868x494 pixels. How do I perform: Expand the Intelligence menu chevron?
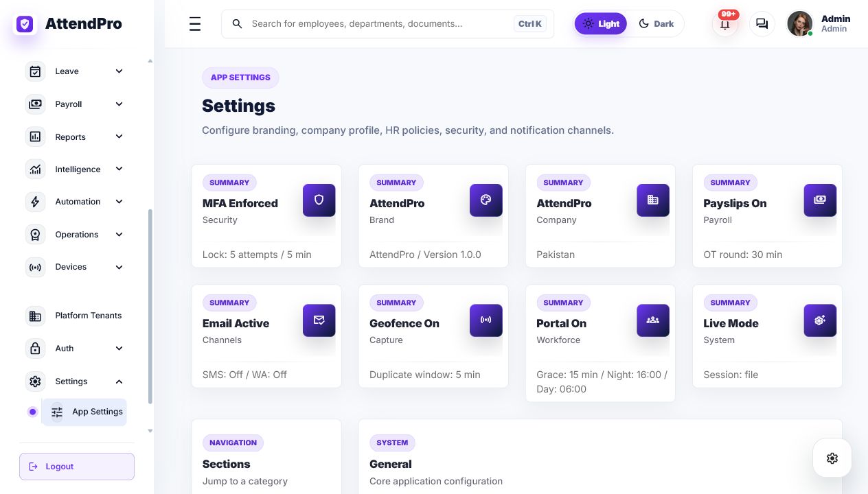click(x=119, y=169)
